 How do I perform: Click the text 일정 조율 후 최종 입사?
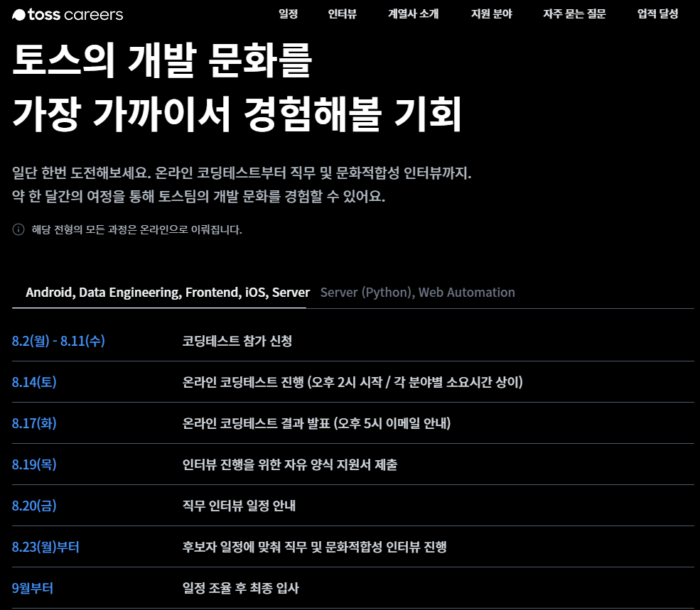(x=241, y=588)
